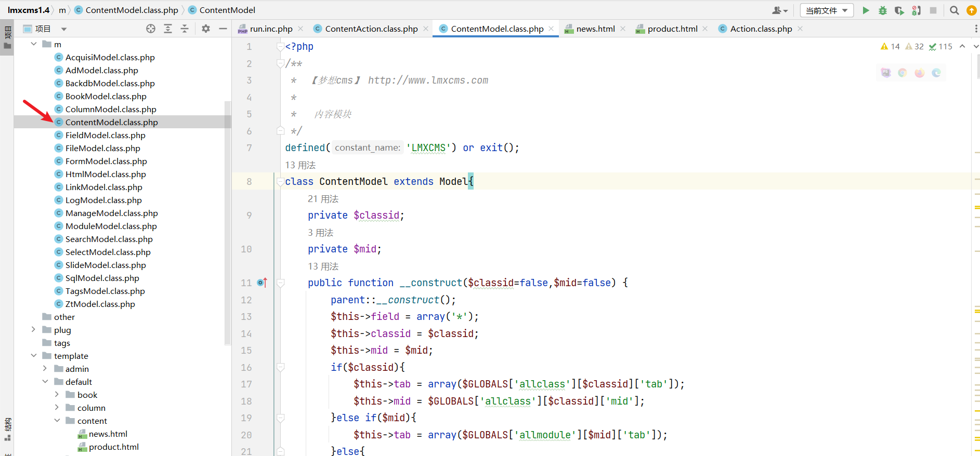
Task: Select the tags folder in project tree
Action: pos(62,343)
